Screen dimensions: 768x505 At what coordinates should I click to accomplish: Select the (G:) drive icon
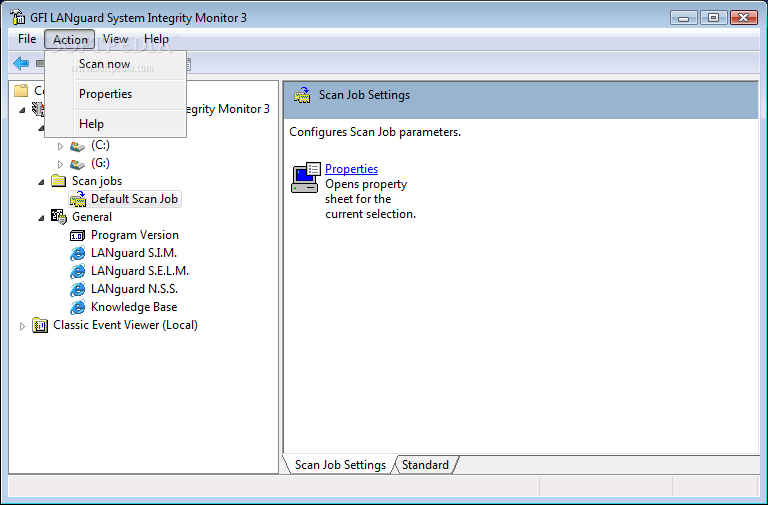coord(77,164)
